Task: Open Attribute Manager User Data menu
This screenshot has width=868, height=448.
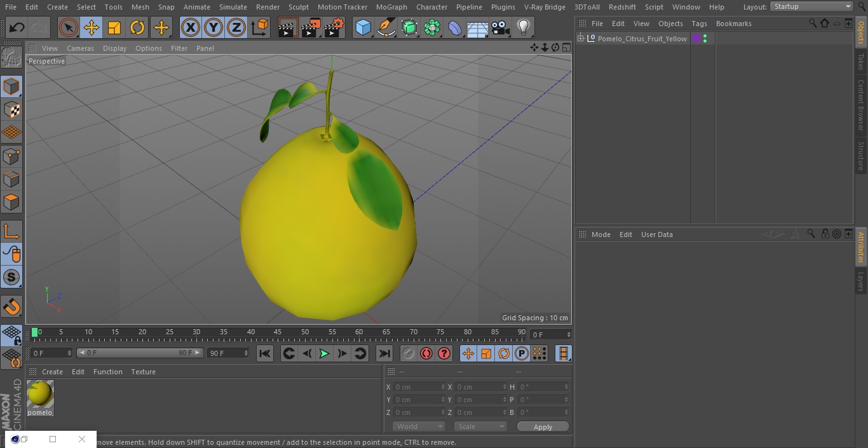Action: tap(656, 234)
